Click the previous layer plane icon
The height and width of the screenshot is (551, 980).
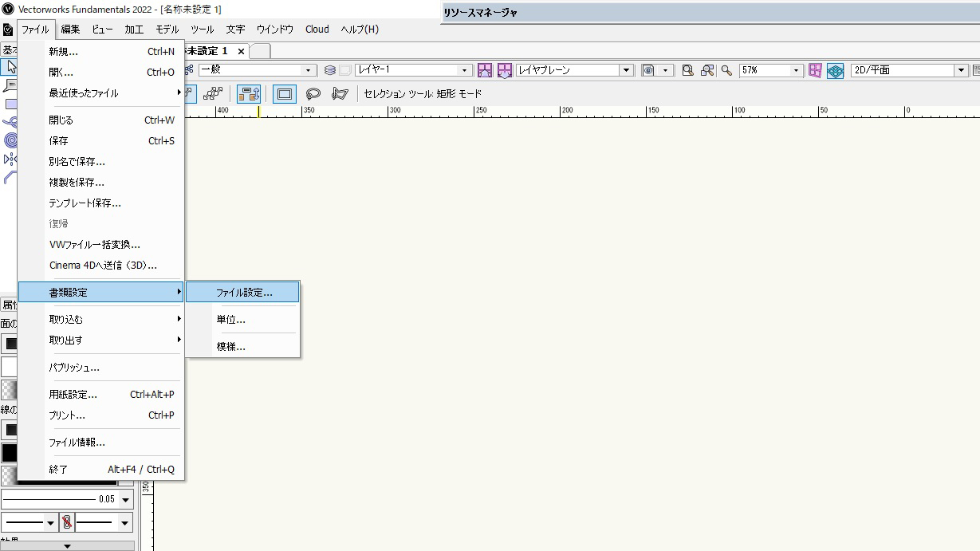click(x=485, y=70)
